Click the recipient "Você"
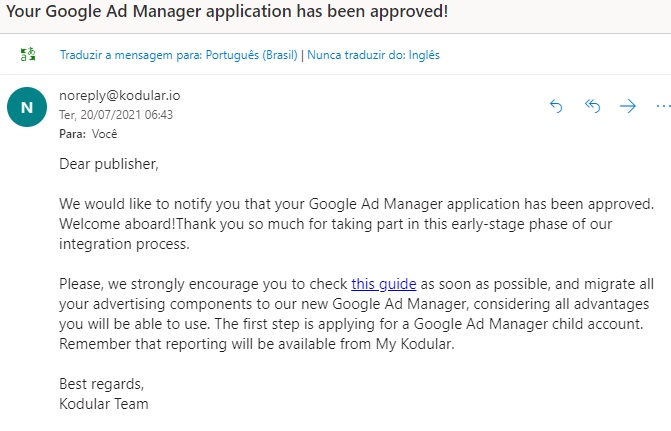 pyautogui.click(x=105, y=133)
